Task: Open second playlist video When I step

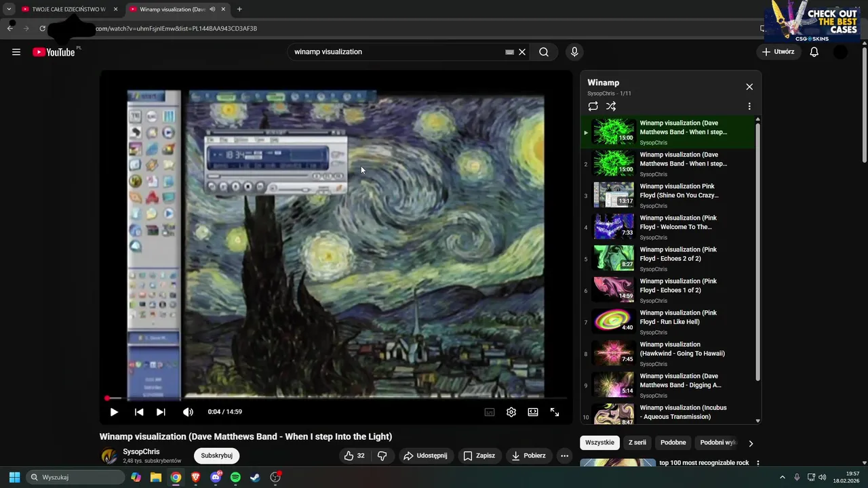Action: [x=668, y=164]
